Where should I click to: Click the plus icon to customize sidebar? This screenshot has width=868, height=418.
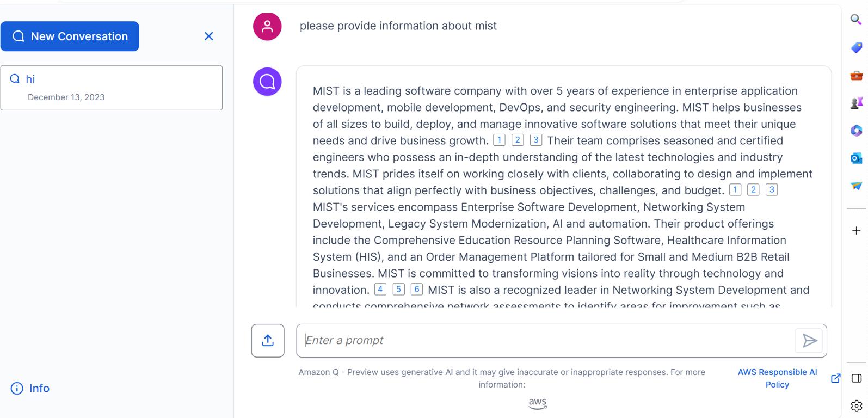pyautogui.click(x=856, y=231)
